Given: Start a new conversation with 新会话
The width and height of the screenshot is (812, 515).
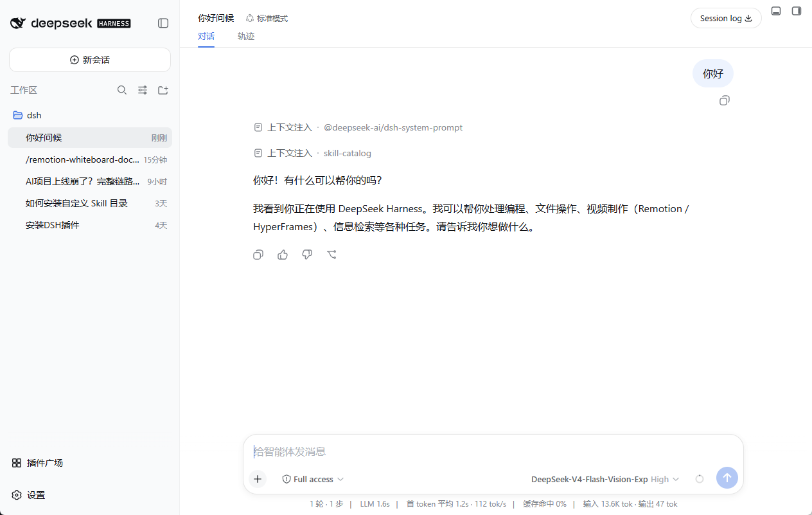Looking at the screenshot, I should pos(90,60).
